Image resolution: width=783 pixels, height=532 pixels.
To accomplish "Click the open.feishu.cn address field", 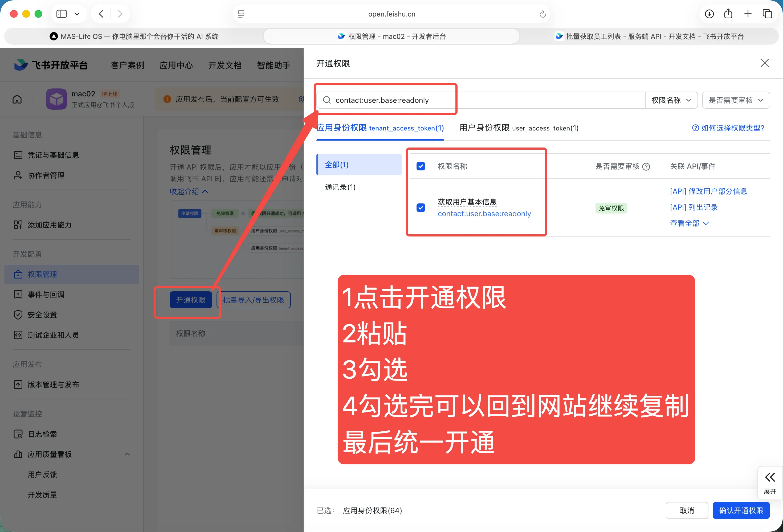I will point(391,14).
